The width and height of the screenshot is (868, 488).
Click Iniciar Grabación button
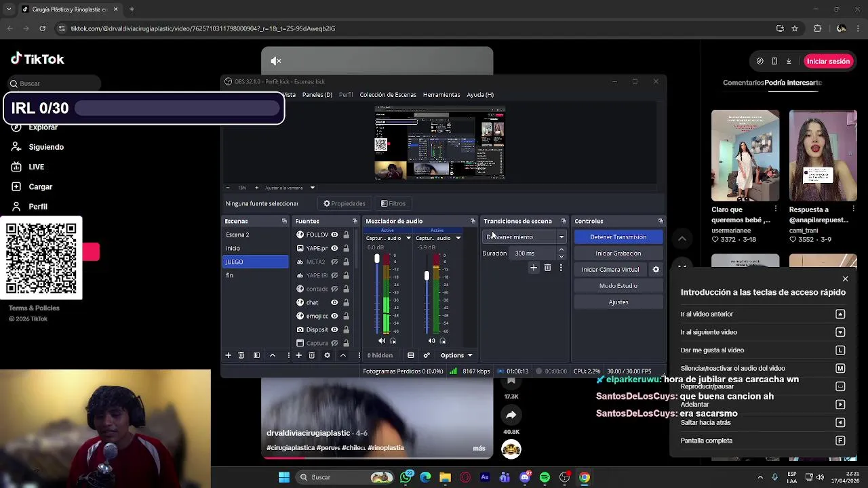[618, 253]
